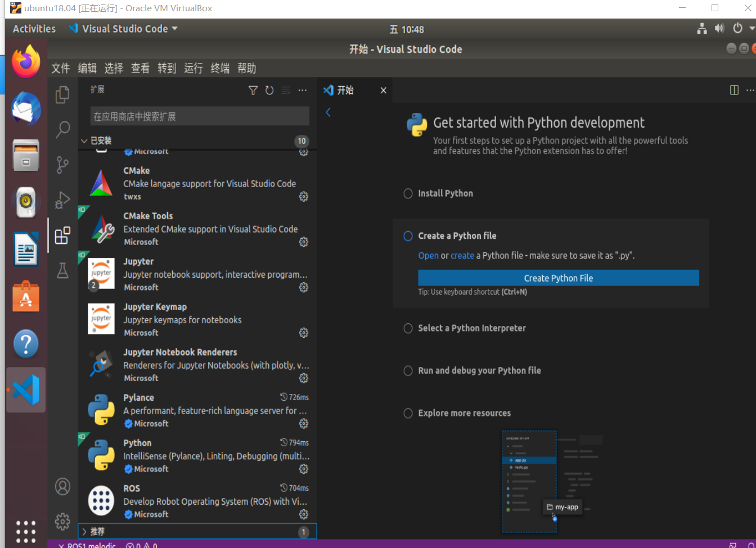This screenshot has height=548, width=756.
Task: Click the filter icon in the Extensions panel
Action: coord(253,90)
